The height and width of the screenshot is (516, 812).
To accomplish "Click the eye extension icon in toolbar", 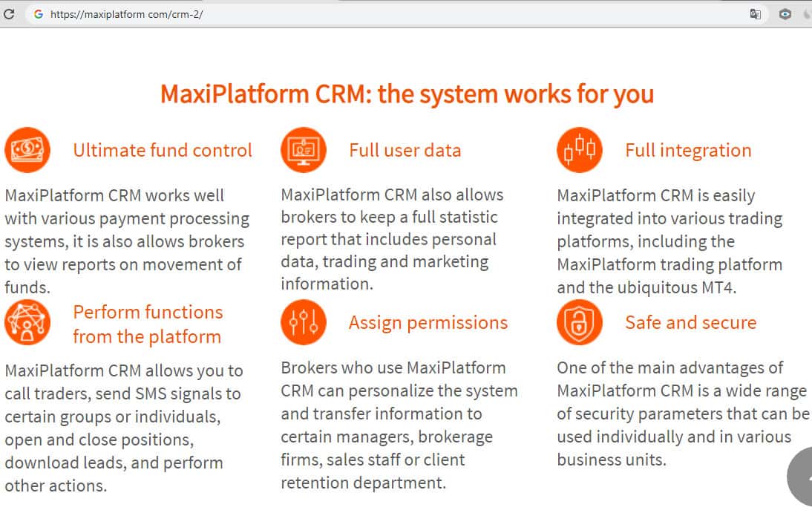I will point(785,14).
